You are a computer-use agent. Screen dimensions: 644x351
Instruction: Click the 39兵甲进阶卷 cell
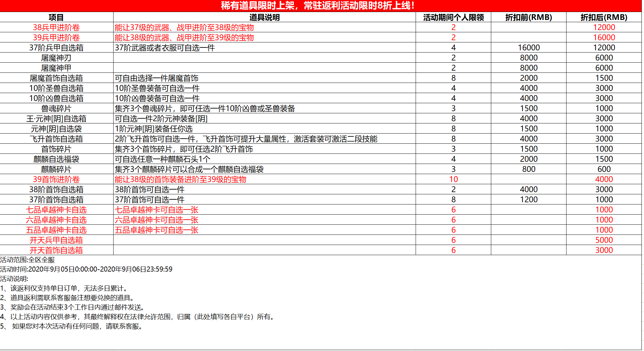coord(56,37)
